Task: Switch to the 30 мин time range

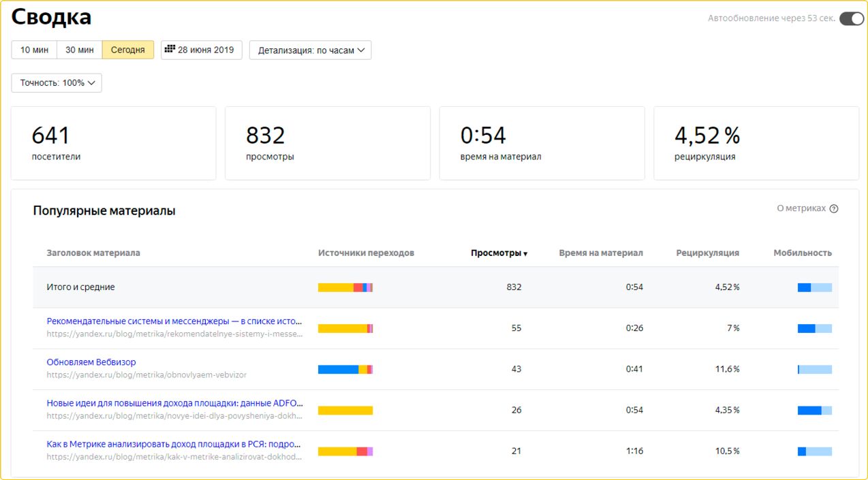Action: tap(78, 49)
